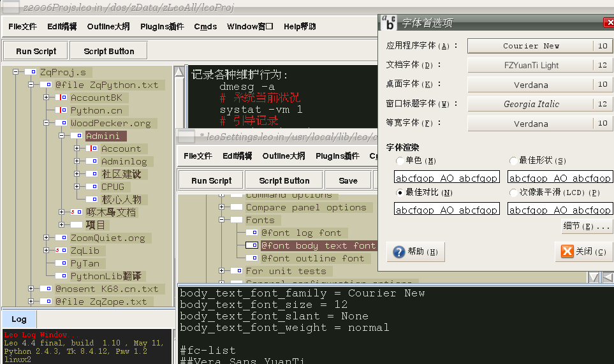Click the font preferences title bar icon
614x364 pixels.
point(388,22)
